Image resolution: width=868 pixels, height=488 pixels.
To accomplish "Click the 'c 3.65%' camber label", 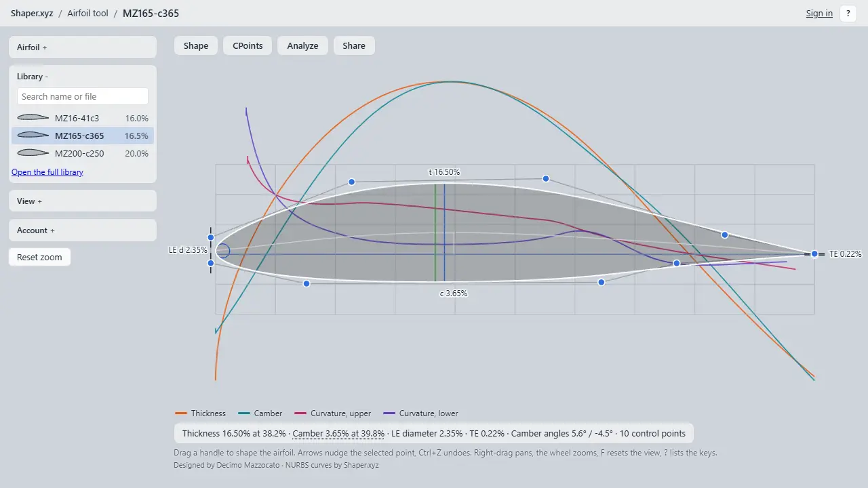I will click(x=454, y=293).
